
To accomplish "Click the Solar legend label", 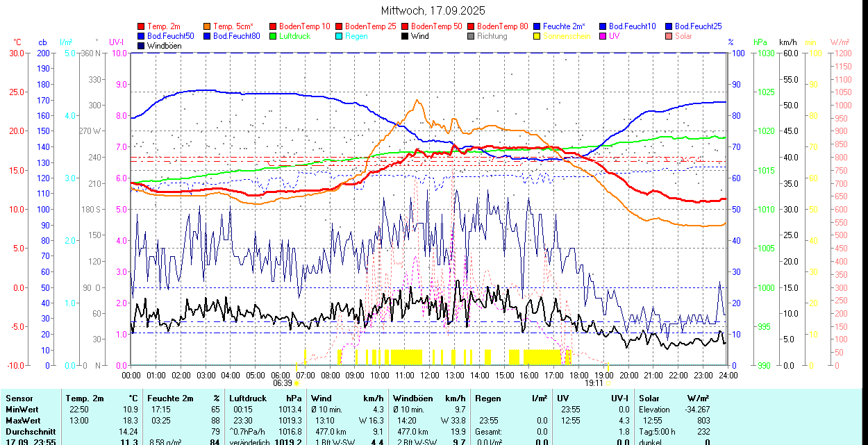I will tap(683, 36).
